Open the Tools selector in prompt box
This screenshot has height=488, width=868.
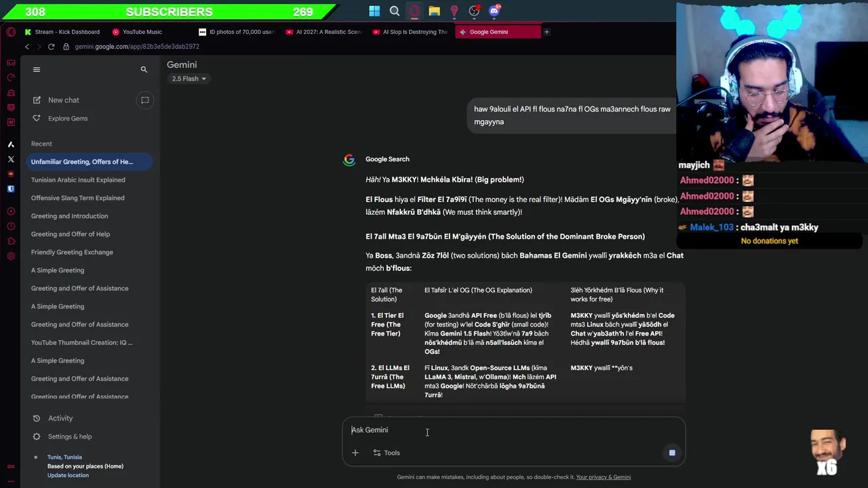pos(387,453)
